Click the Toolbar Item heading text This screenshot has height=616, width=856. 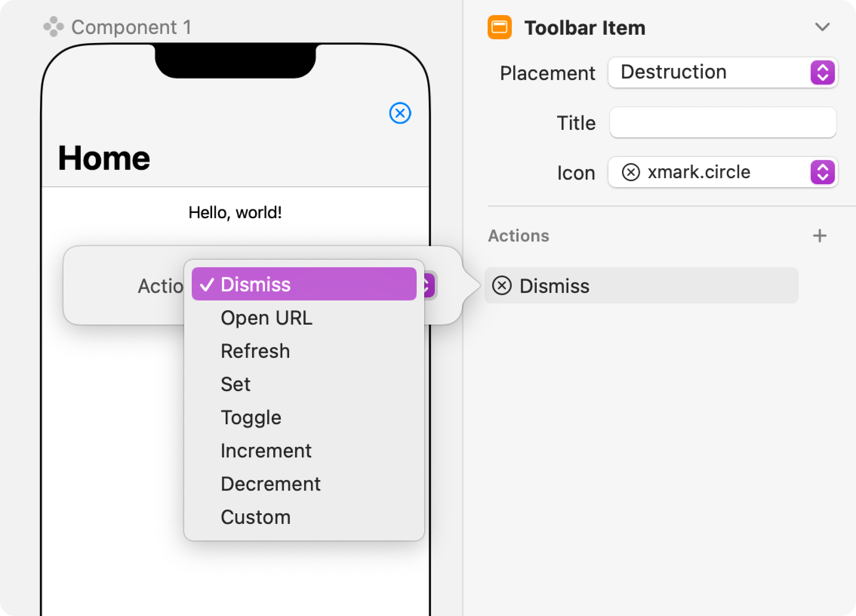pyautogui.click(x=585, y=28)
